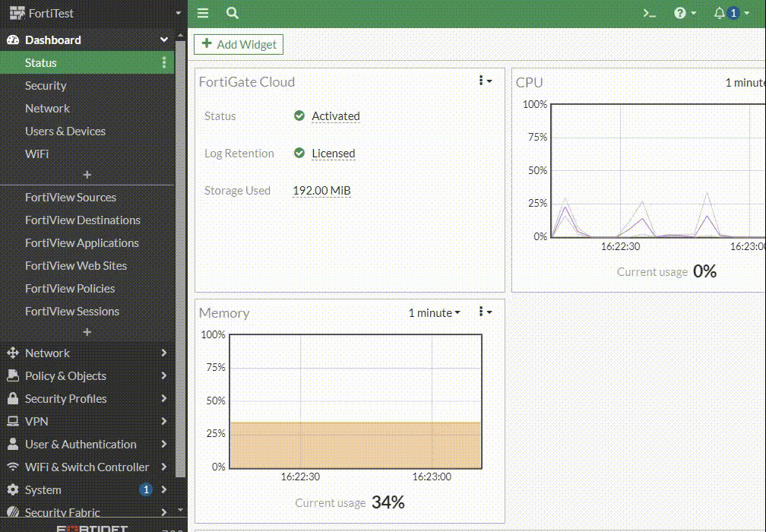766x532 pixels.
Task: Click the FortiTest device logo icon
Action: click(x=17, y=13)
